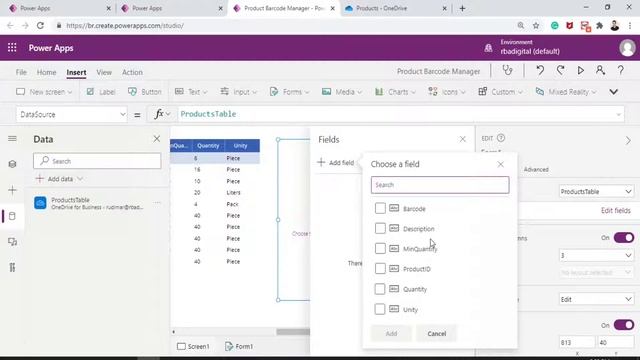Open the account profile avatar

click(x=627, y=48)
